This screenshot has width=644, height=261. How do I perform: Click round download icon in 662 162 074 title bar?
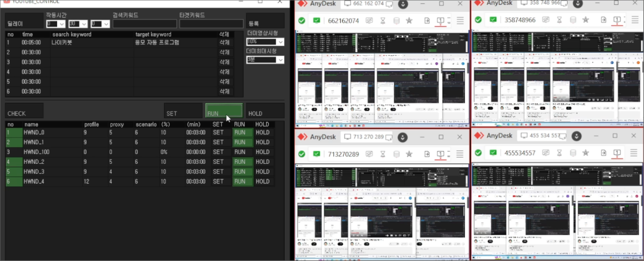(403, 4)
